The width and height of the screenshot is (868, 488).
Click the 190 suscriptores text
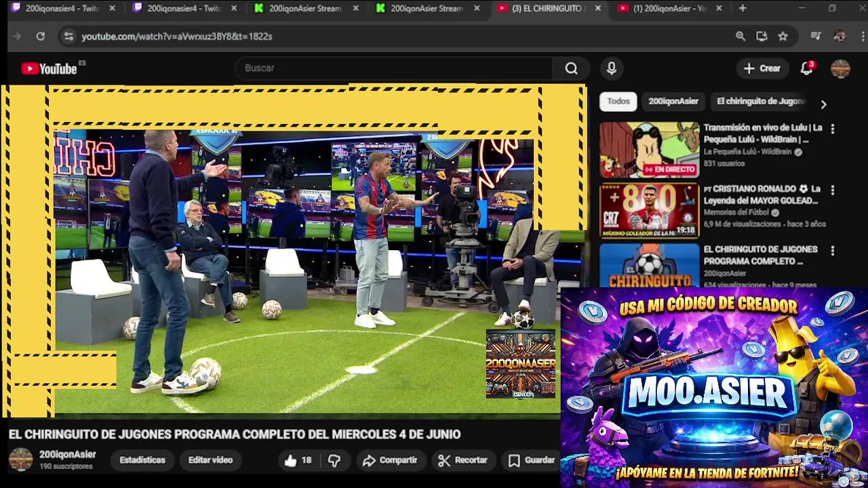tap(66, 467)
